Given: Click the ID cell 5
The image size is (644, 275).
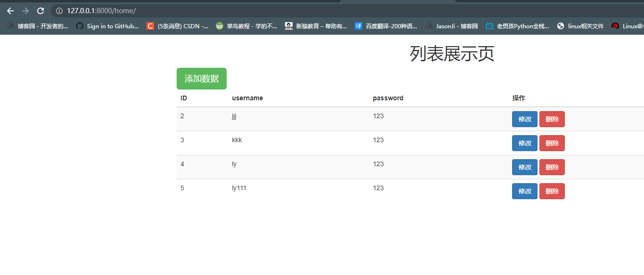Looking at the screenshot, I should 182,188.
